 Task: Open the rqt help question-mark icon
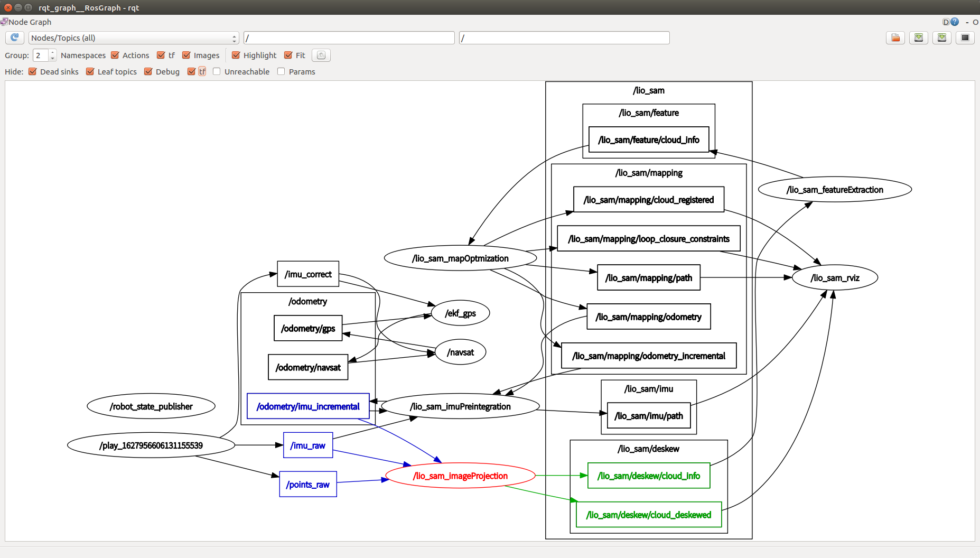point(956,22)
